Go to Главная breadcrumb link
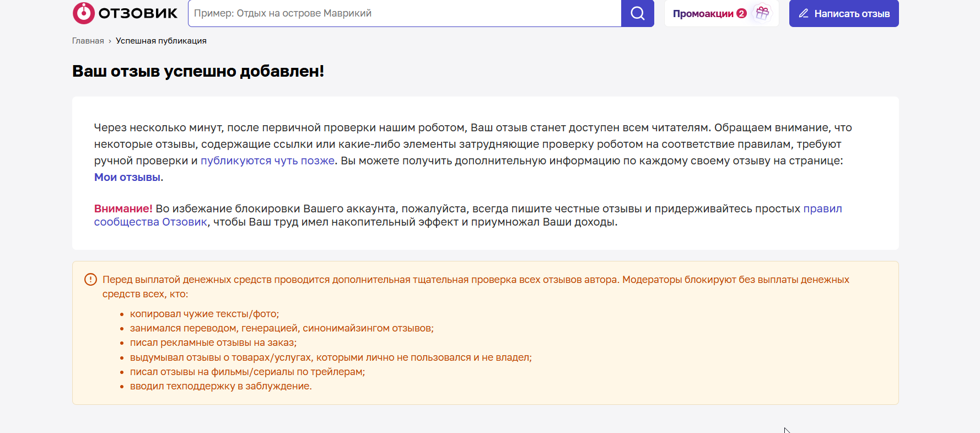Viewport: 980px width, 433px height. click(x=88, y=41)
